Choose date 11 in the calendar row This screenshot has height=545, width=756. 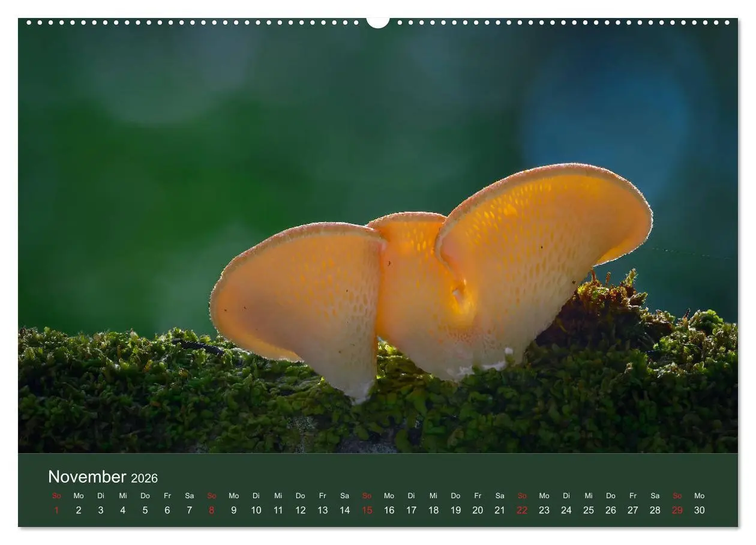(278, 510)
